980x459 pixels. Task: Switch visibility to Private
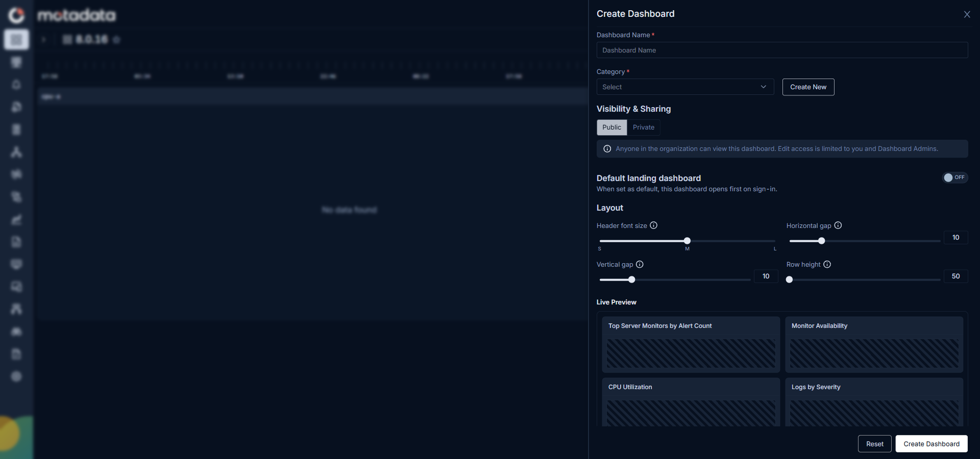pyautogui.click(x=643, y=127)
